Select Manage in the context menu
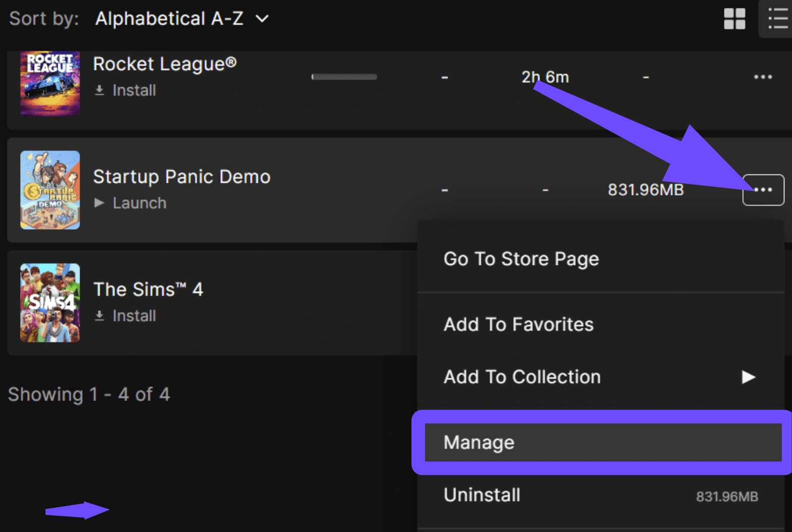The image size is (792, 532). tap(479, 442)
